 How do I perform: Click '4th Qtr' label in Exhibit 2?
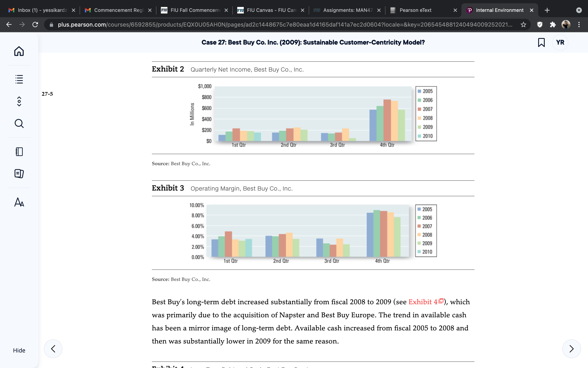tap(387, 145)
